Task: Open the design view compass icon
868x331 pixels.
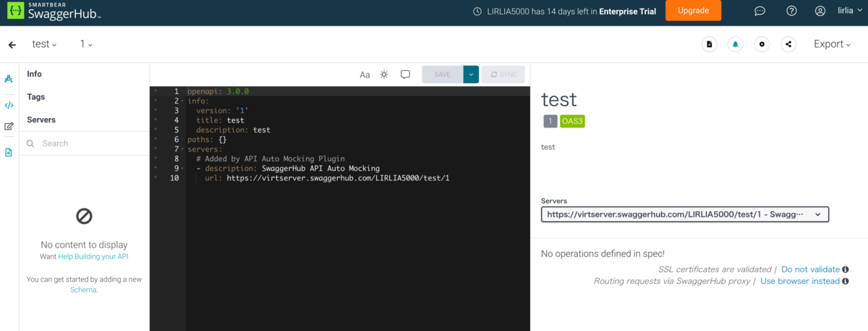Action: click(x=9, y=79)
